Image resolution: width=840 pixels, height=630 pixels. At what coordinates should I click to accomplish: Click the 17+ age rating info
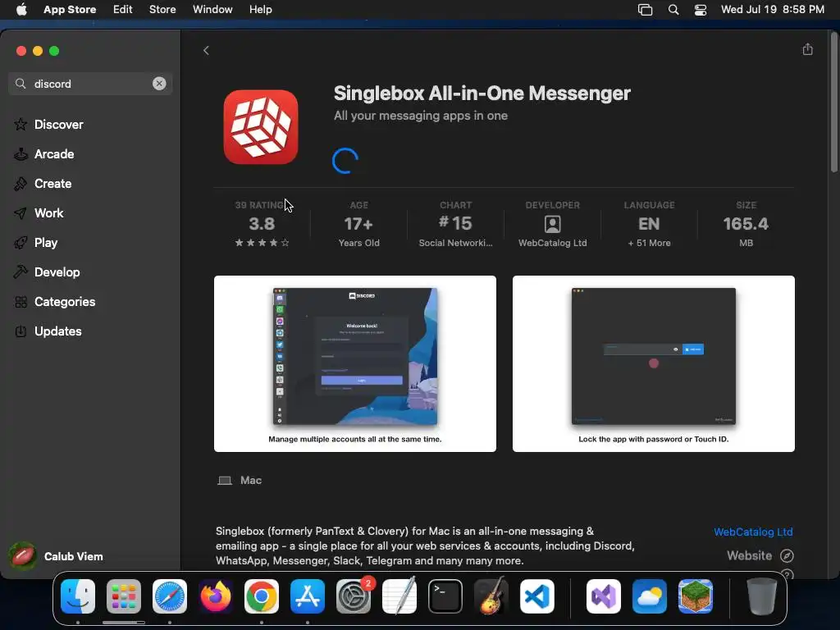(x=359, y=224)
